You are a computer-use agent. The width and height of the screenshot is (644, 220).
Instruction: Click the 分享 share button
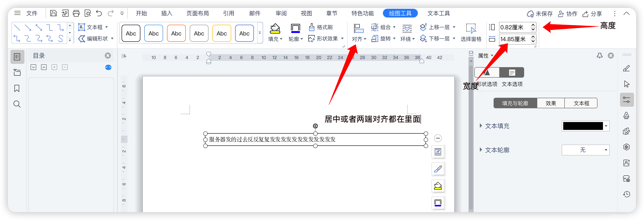(x=592, y=14)
